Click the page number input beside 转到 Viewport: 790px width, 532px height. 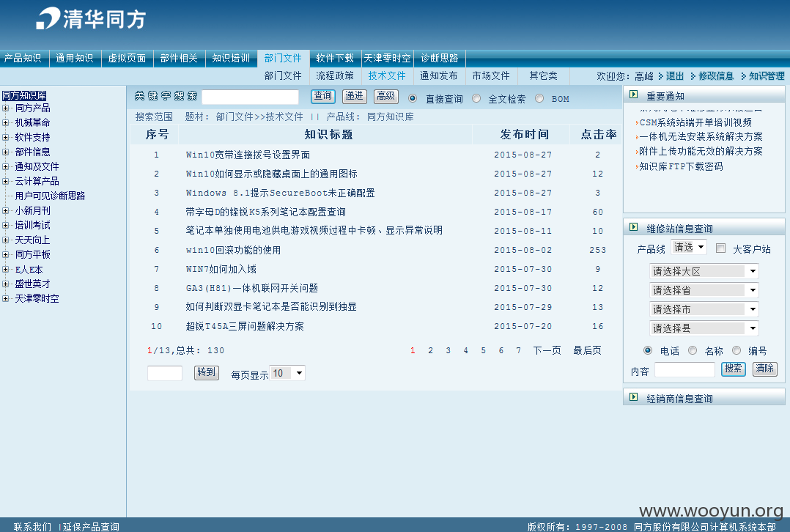[x=165, y=373]
